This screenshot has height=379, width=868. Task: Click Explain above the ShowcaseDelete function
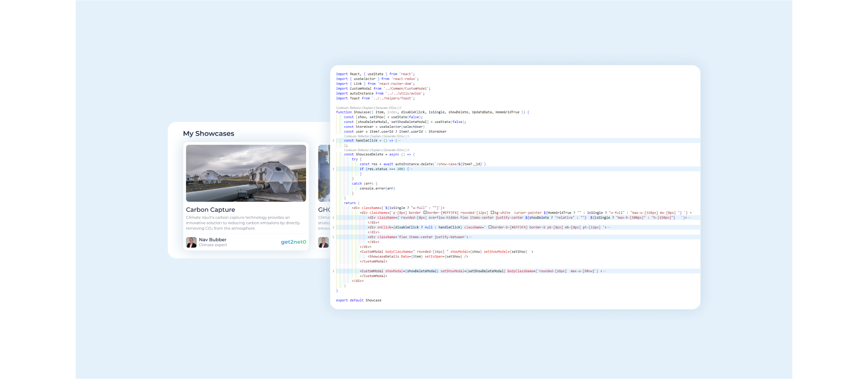pyautogui.click(x=376, y=150)
